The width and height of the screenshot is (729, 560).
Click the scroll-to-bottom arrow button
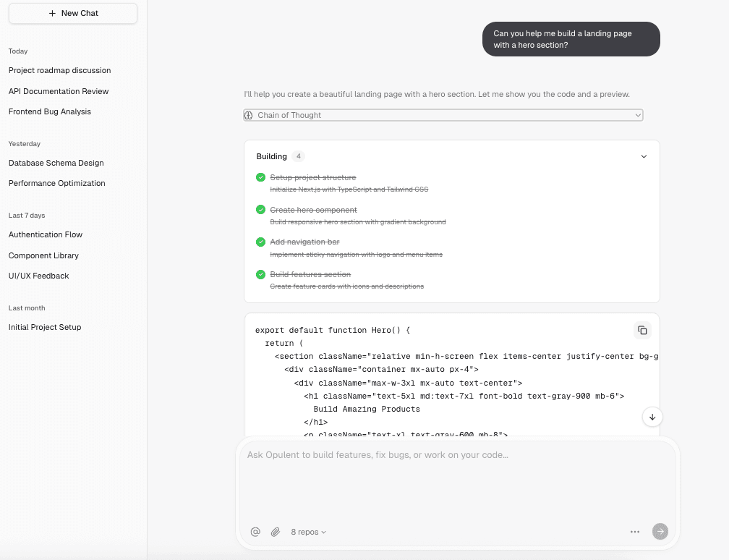point(652,417)
